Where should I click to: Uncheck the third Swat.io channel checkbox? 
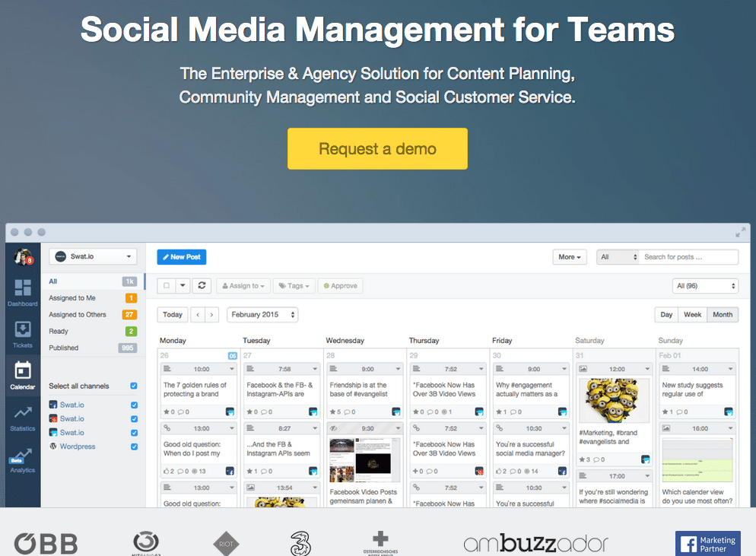click(134, 433)
